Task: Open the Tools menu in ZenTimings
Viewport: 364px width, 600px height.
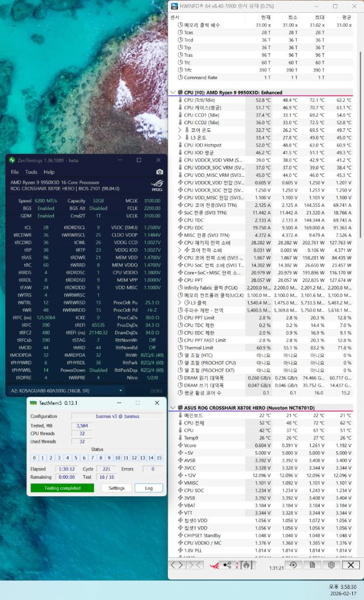Action: [x=31, y=172]
